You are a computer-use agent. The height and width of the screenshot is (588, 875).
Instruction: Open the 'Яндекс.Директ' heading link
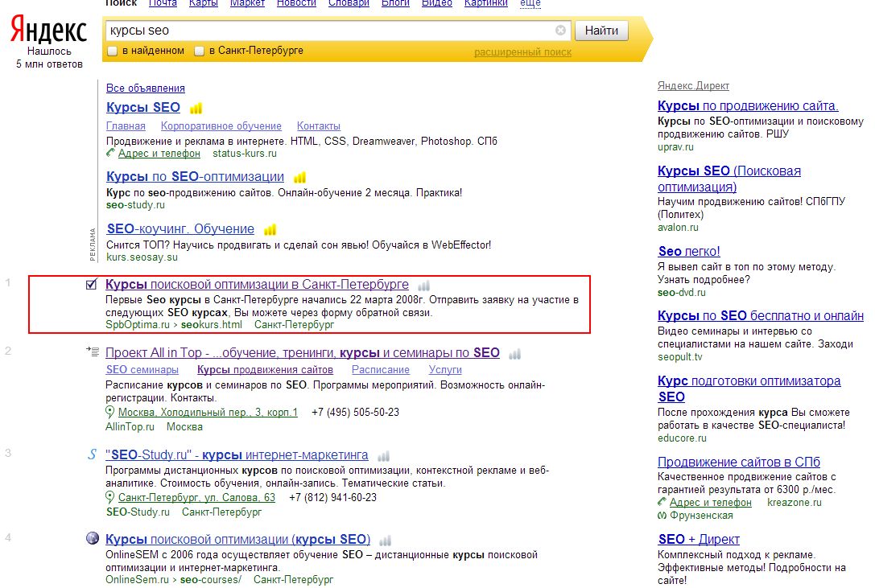[x=693, y=86]
